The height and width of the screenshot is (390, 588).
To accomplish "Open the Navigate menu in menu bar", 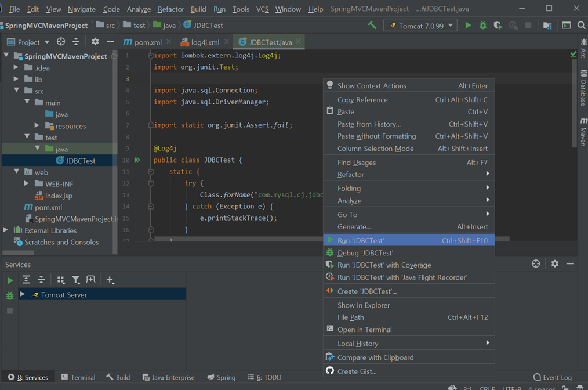I will click(x=82, y=9).
